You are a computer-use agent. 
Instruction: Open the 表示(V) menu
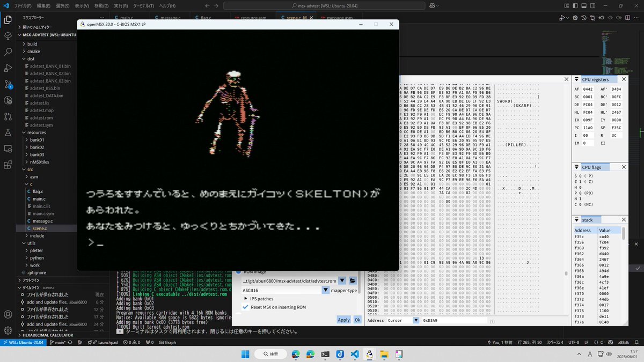click(82, 5)
